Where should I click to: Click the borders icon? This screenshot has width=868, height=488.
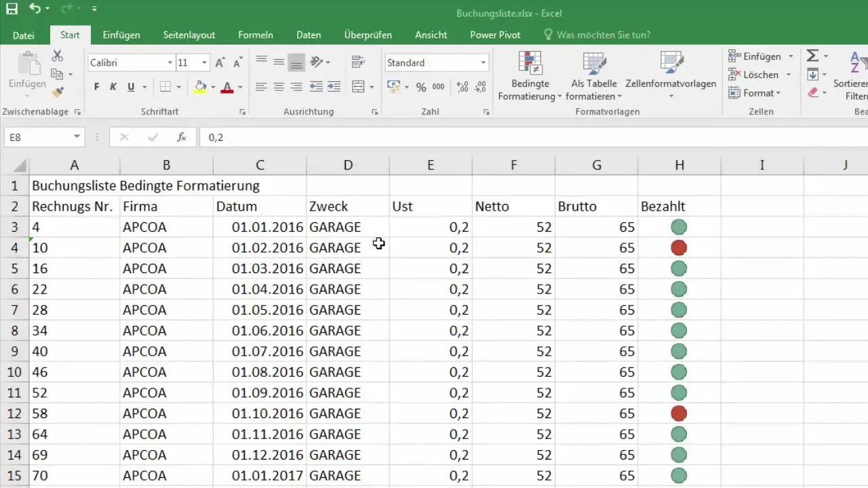[165, 87]
